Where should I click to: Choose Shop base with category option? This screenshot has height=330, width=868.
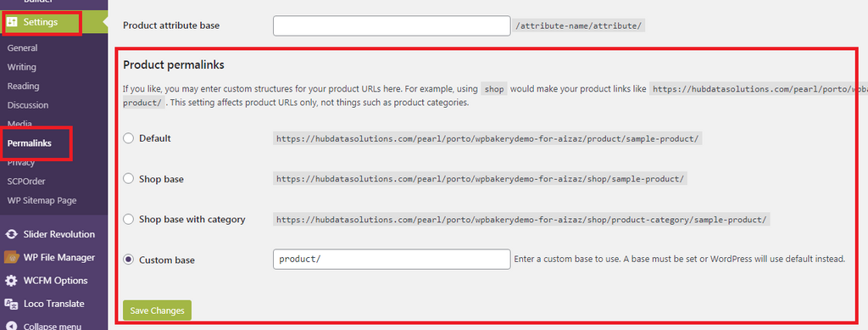[129, 219]
